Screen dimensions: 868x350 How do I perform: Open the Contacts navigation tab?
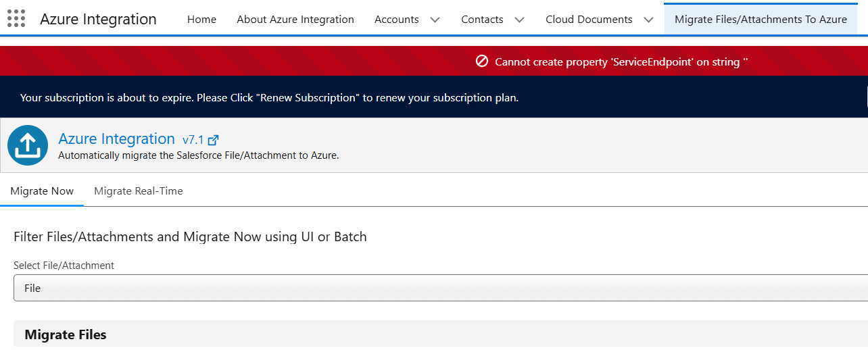point(482,20)
